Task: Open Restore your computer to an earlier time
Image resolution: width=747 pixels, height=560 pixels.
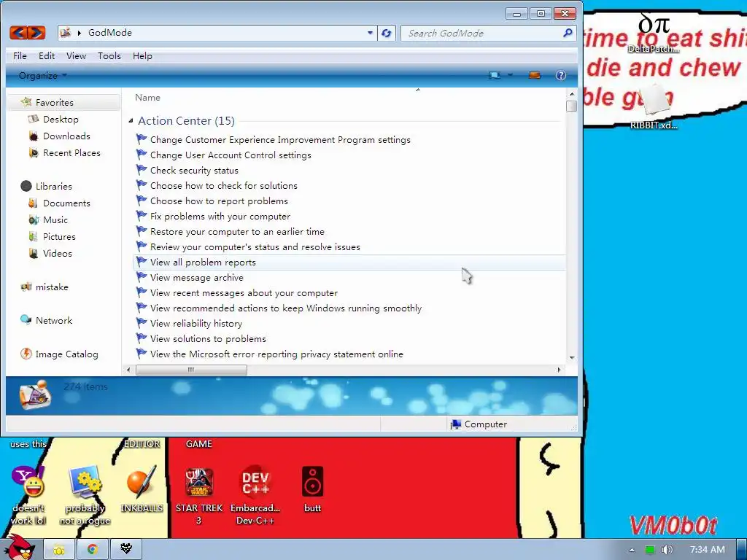Action: pyautogui.click(x=237, y=231)
